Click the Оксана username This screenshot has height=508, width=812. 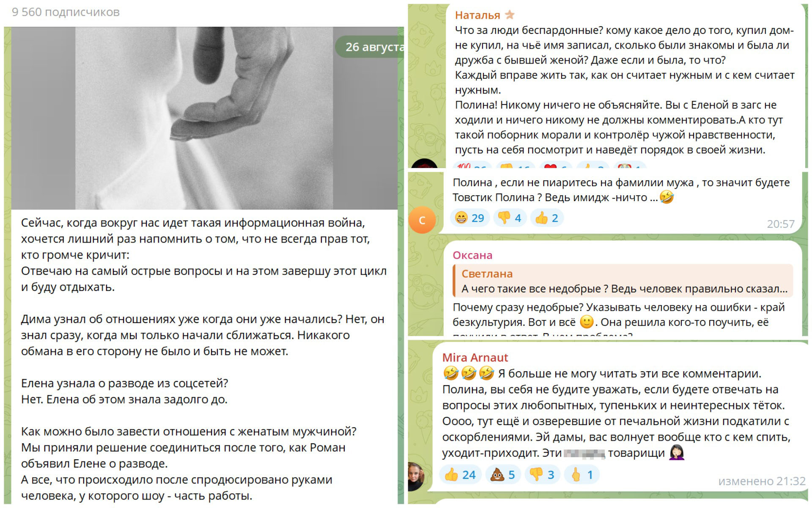472,255
